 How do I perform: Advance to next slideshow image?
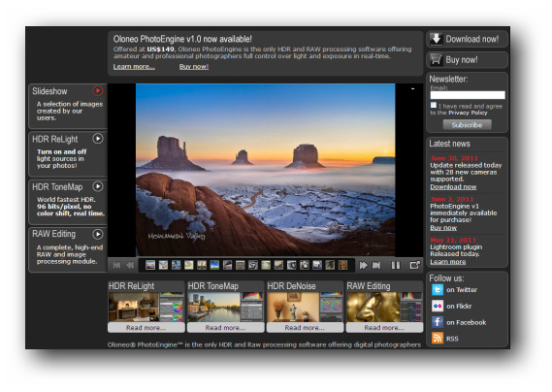click(363, 265)
